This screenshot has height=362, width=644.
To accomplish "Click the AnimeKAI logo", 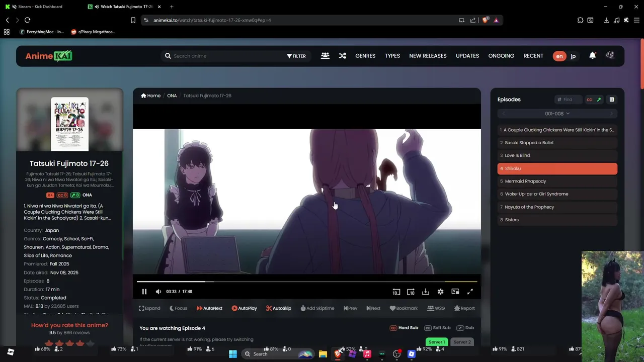I will point(49,56).
